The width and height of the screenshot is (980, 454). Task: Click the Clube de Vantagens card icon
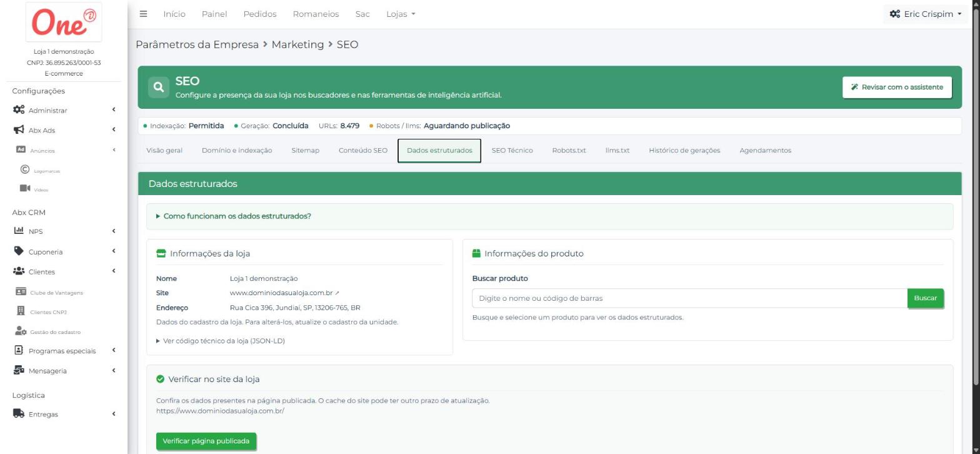(21, 292)
